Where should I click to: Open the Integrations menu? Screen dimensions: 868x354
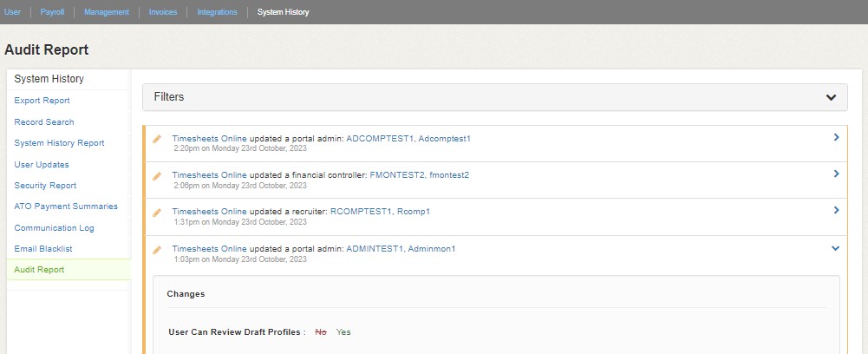[217, 12]
